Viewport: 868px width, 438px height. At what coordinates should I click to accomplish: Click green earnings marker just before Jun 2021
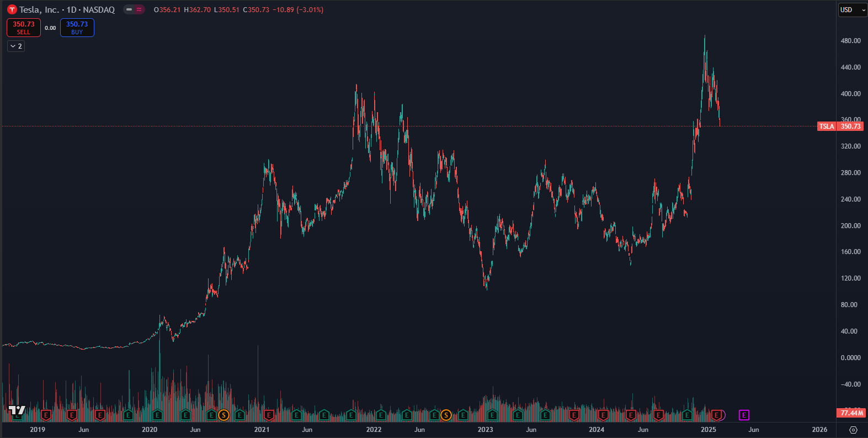click(x=296, y=415)
